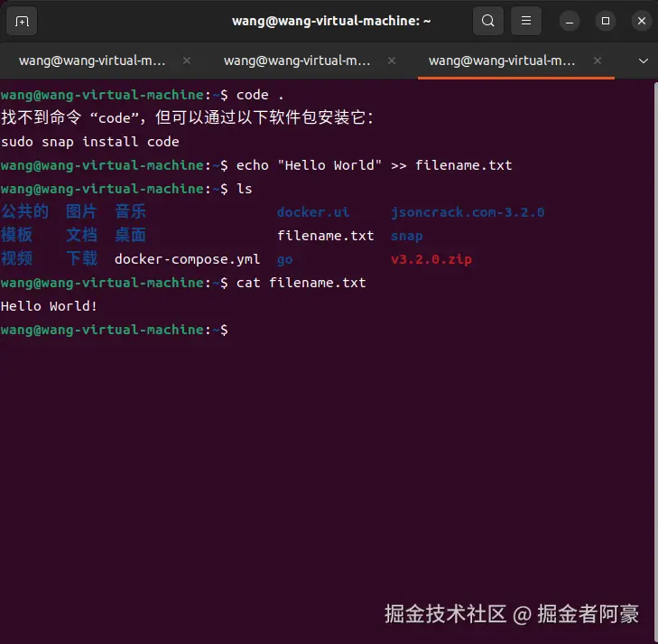Close the first terminal tab

click(187, 61)
